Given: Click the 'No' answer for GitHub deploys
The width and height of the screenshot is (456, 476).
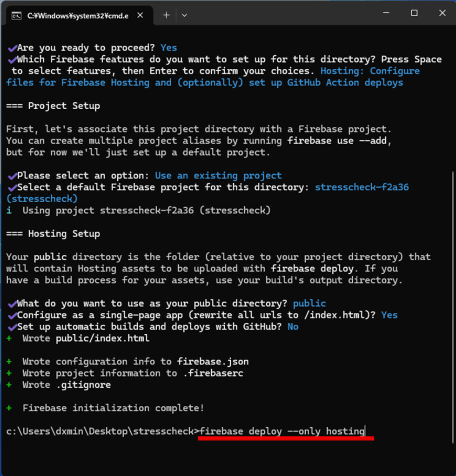Looking at the screenshot, I should coord(293,327).
